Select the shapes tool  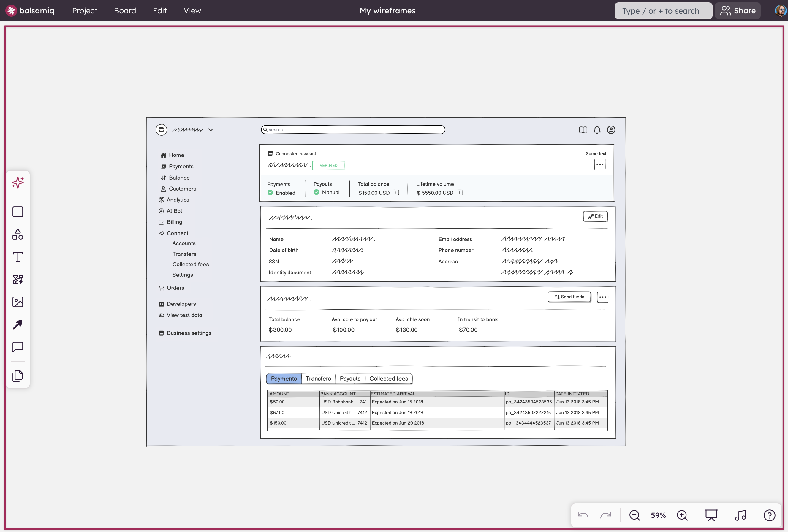coord(18,234)
